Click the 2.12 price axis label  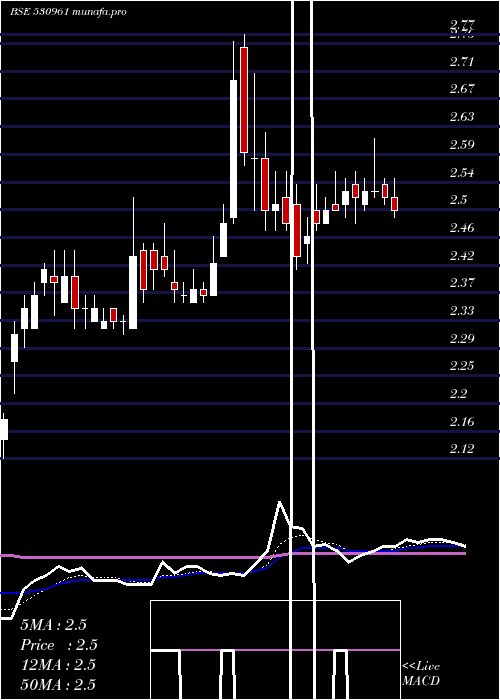pyautogui.click(x=462, y=449)
